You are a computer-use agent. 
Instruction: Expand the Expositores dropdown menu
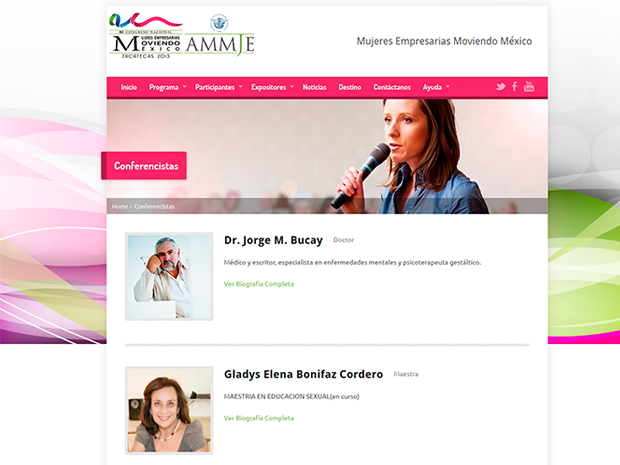pos(272,87)
